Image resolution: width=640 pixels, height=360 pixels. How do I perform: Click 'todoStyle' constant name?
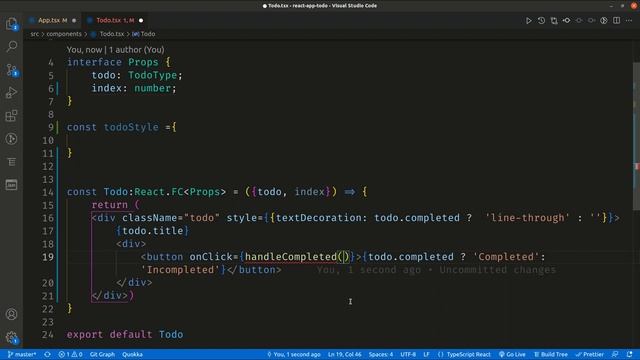131,127
